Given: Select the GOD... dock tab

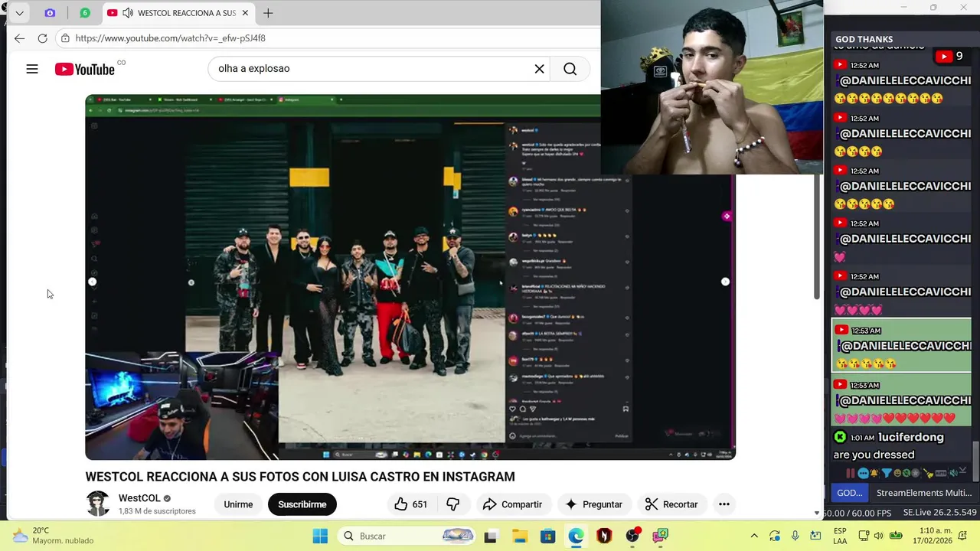Looking at the screenshot, I should point(849,493).
